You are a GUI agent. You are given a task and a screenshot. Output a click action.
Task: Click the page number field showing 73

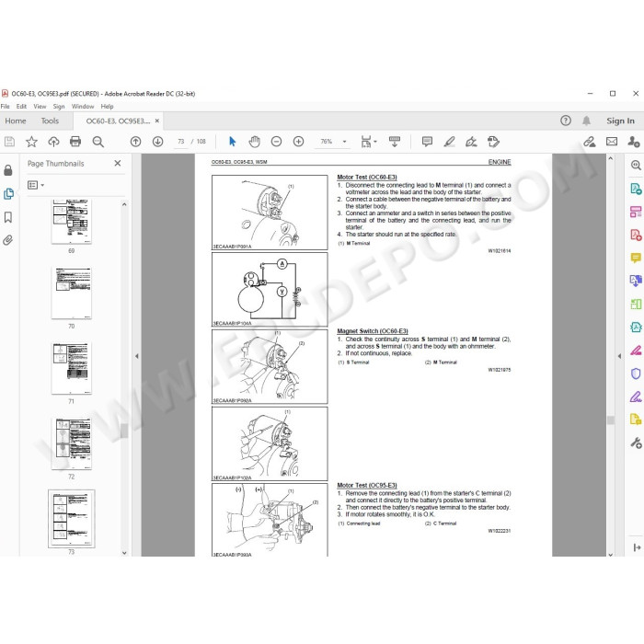[x=181, y=142]
